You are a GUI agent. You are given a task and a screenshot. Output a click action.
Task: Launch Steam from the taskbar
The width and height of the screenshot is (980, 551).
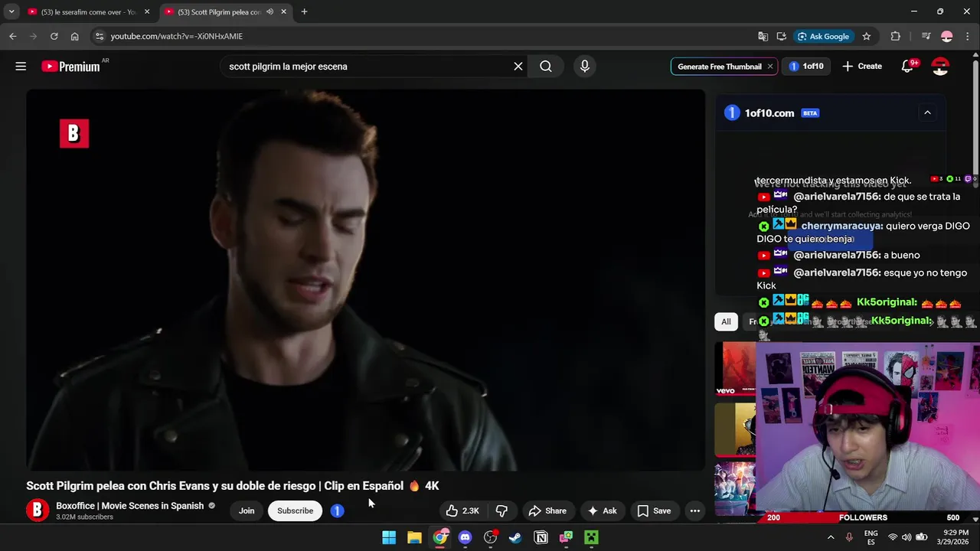(x=515, y=537)
